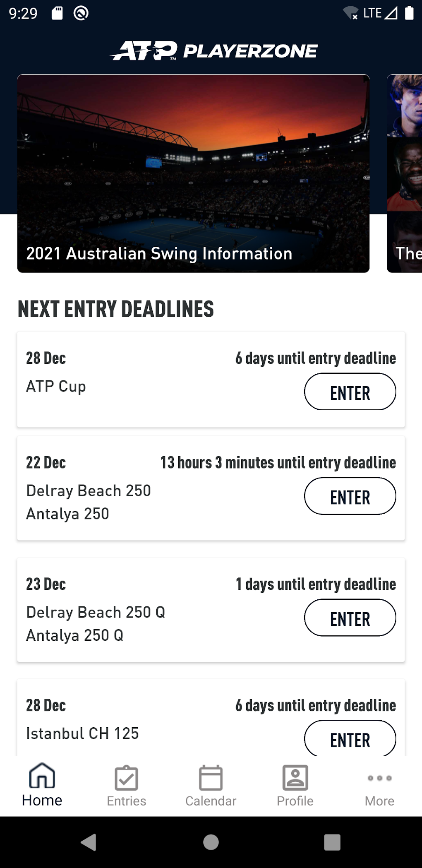This screenshot has height=868, width=422.
Task: View the Profile person icon
Action: pyautogui.click(x=295, y=777)
